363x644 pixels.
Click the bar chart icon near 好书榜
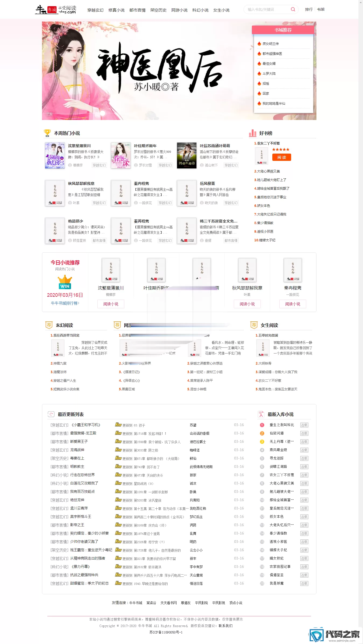(252, 133)
